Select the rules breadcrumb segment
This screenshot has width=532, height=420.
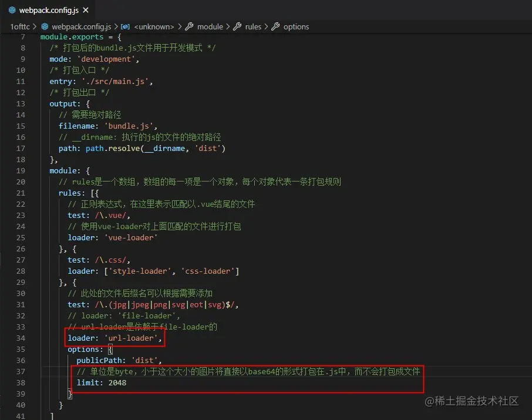(253, 26)
